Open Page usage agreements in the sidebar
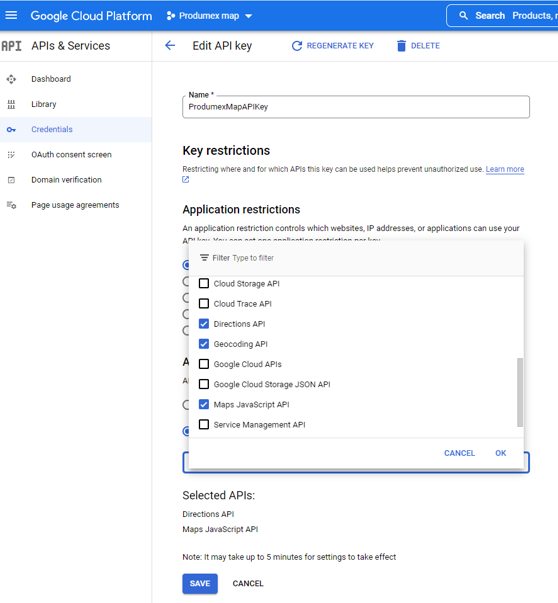558x603 pixels. point(76,205)
